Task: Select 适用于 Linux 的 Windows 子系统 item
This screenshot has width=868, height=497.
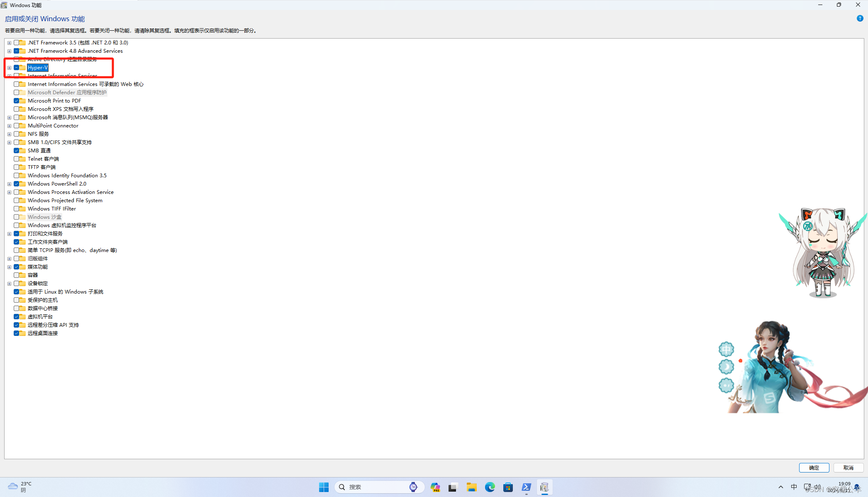Action: (x=65, y=292)
